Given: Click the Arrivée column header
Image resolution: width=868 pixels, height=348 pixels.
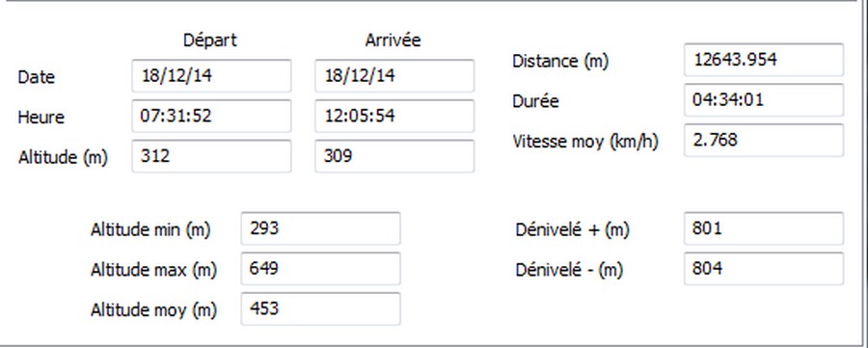Looking at the screenshot, I should (393, 40).
